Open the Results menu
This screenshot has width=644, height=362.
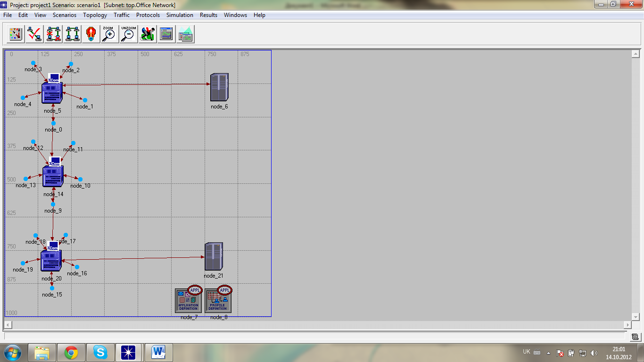[208, 15]
